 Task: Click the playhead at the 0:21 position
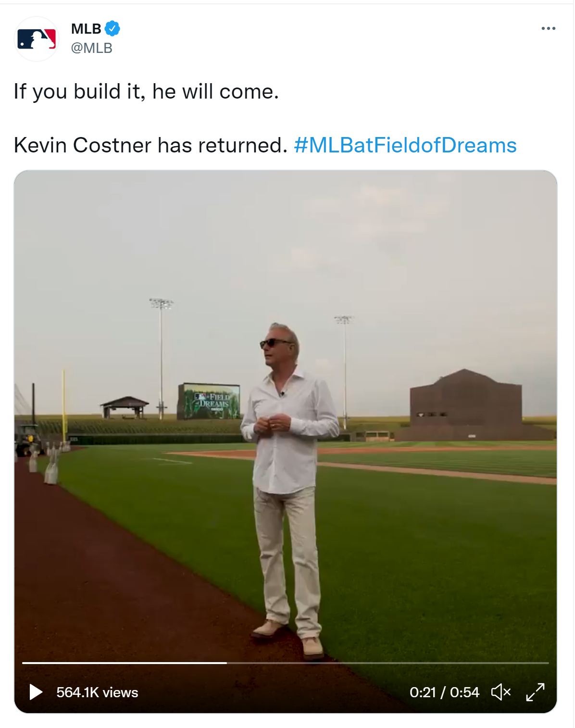[226, 663]
